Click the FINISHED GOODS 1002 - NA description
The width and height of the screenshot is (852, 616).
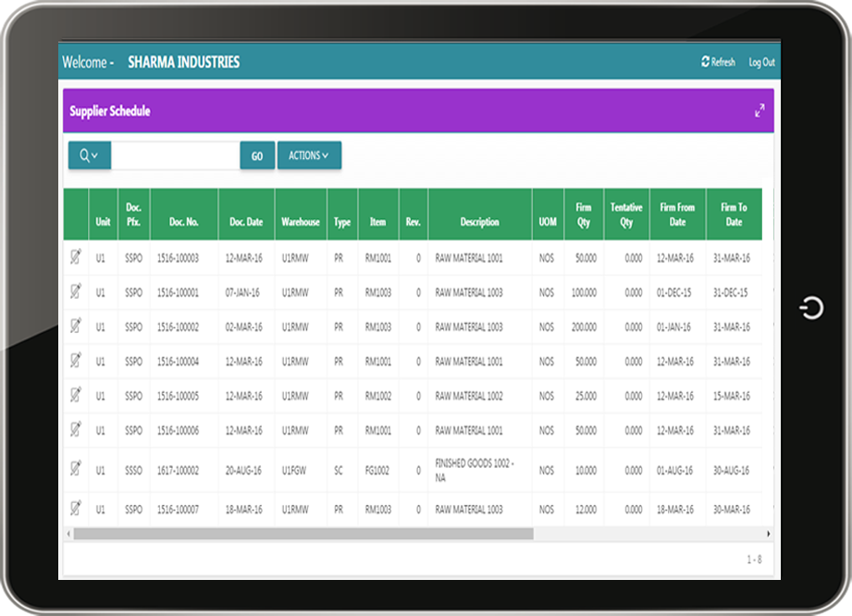coord(475,471)
